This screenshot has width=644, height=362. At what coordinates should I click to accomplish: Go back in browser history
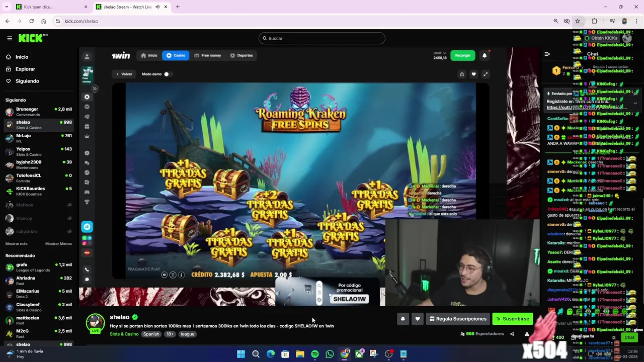point(8,21)
